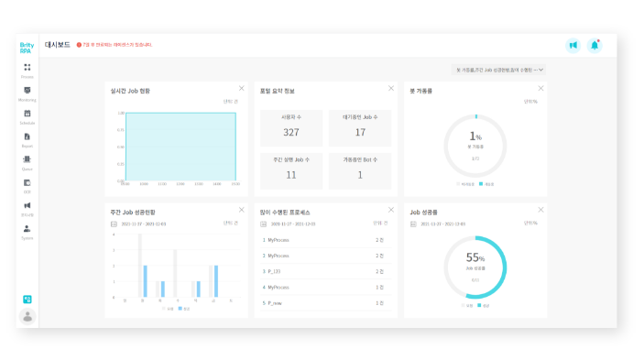The height and width of the screenshot is (360, 644).
Task: Open the Process menu in the sidebar
Action: (x=27, y=71)
